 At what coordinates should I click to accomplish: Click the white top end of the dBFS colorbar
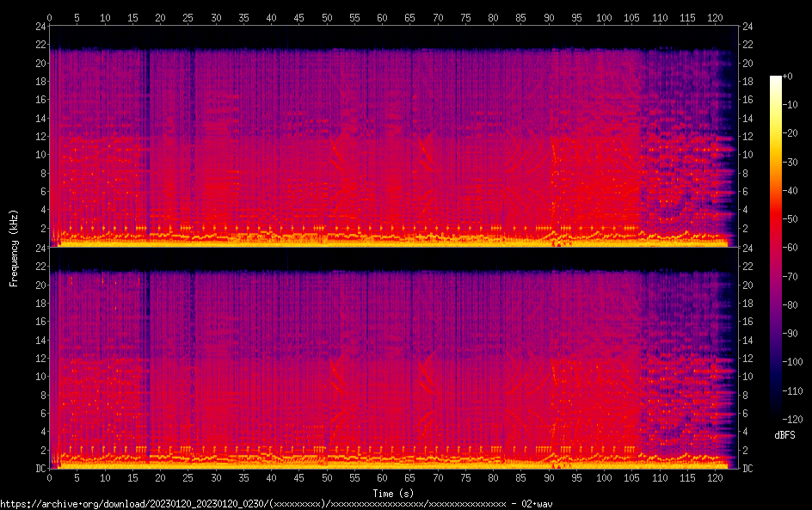point(776,79)
